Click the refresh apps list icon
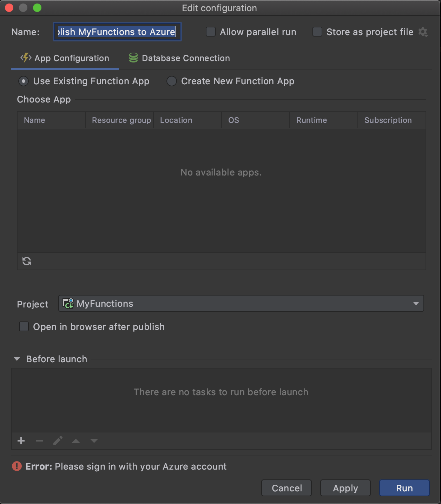This screenshot has height=504, width=441. [x=27, y=261]
